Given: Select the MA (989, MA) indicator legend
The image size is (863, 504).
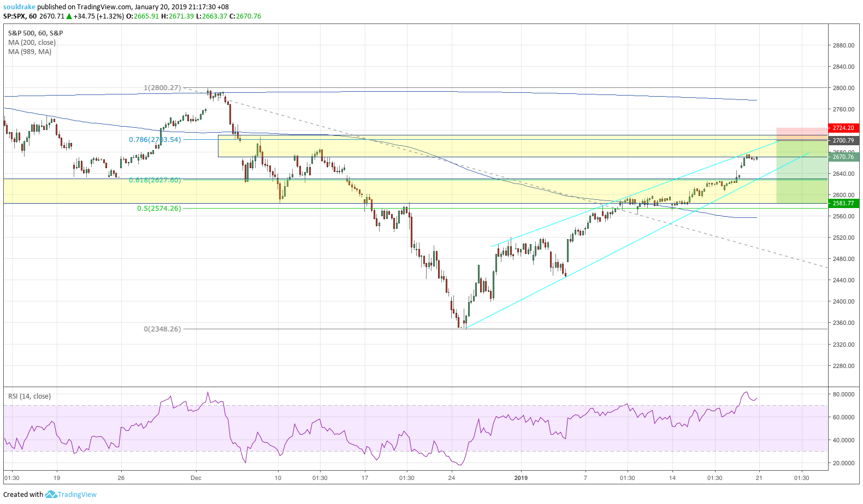Looking at the screenshot, I should (29, 52).
